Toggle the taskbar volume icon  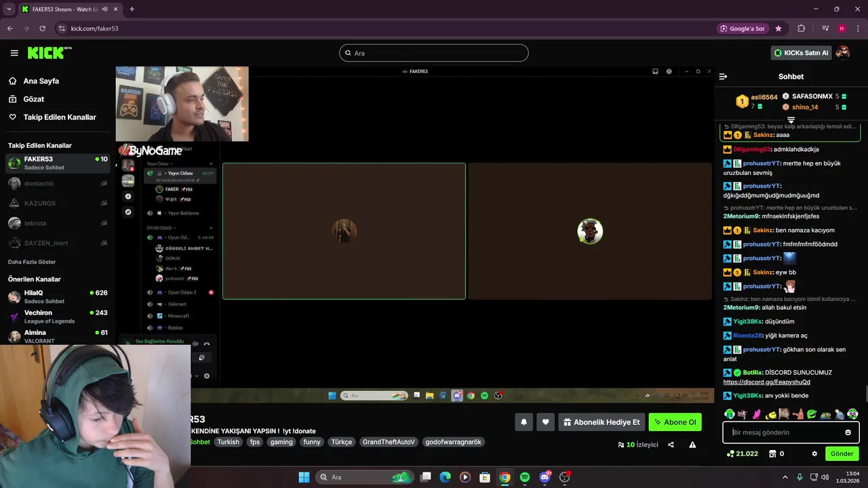(825, 477)
